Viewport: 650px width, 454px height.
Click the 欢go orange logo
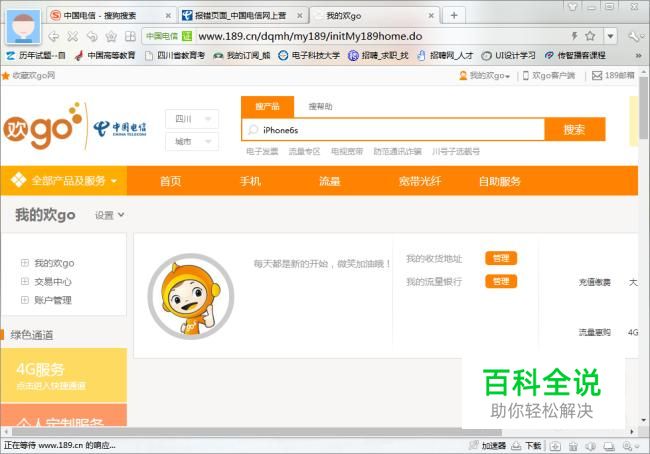pyautogui.click(x=43, y=126)
